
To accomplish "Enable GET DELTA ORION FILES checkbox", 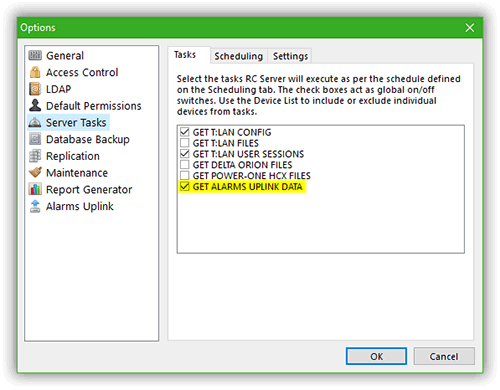I will coord(184,165).
